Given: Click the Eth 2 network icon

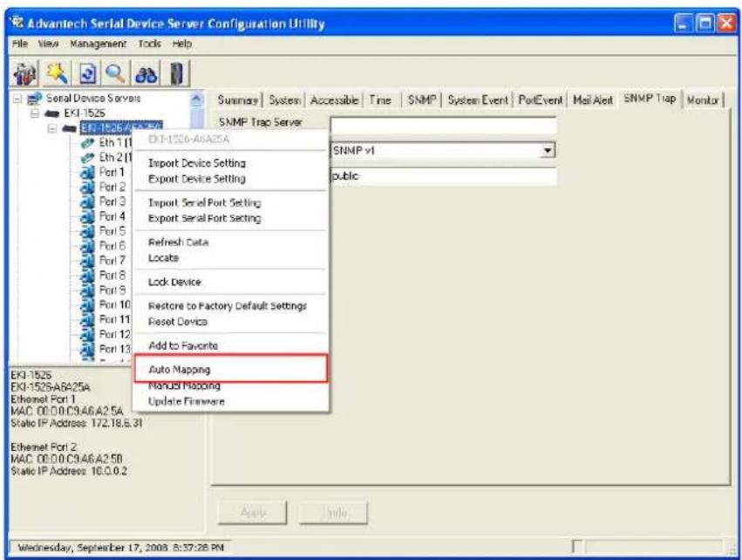Looking at the screenshot, I should coord(87,158).
